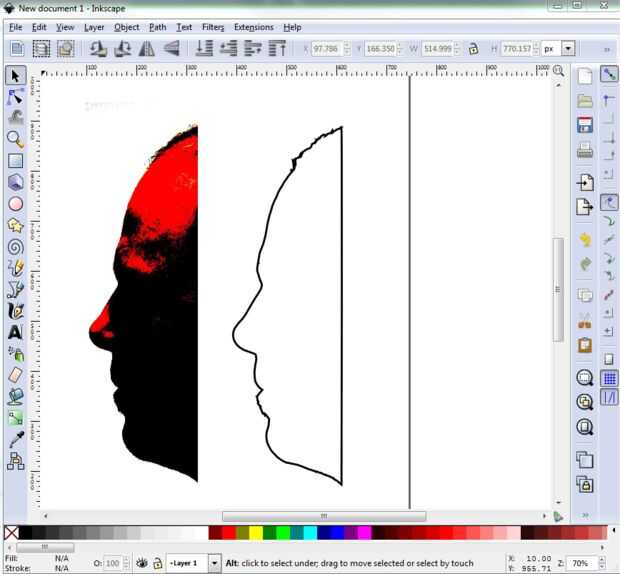This screenshot has width=620, height=574.
Task: Click the Deselect icon in the tool controls
Action: (65, 49)
